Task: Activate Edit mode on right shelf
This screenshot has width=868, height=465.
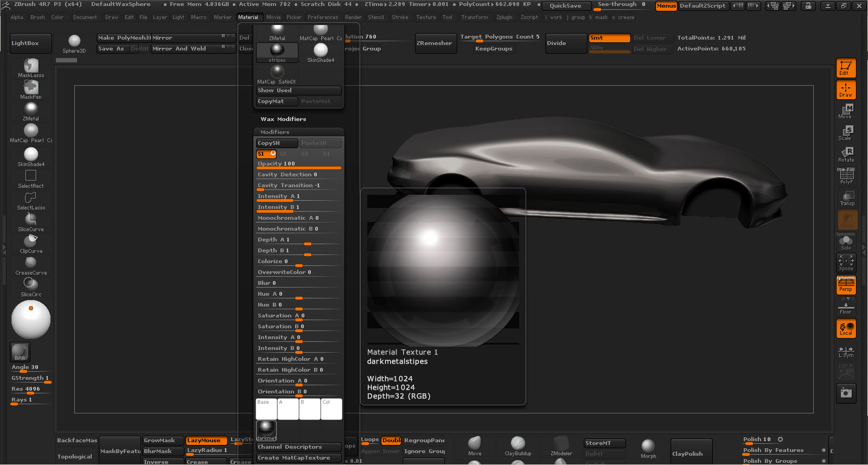Action: click(846, 68)
